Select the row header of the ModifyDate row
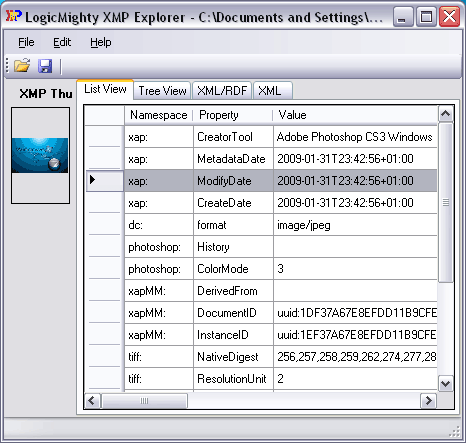The height and width of the screenshot is (443, 466). pyautogui.click(x=105, y=180)
